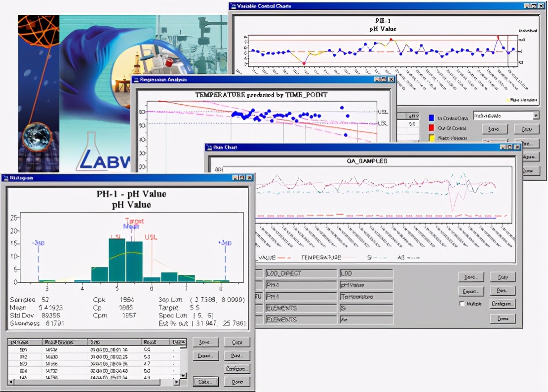Enable the Multiple checkbox in Run Chart
The width and height of the screenshot is (548, 392).
pyautogui.click(x=462, y=304)
